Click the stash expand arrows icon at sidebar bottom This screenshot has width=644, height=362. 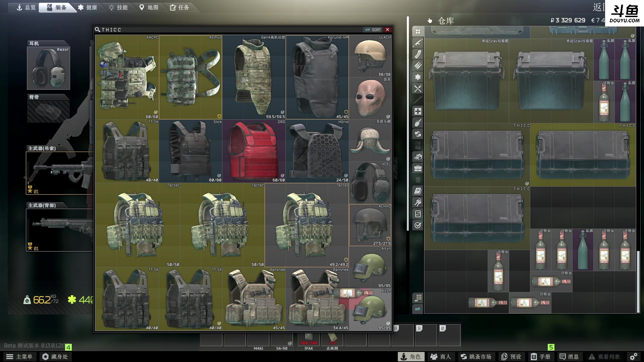(x=418, y=309)
